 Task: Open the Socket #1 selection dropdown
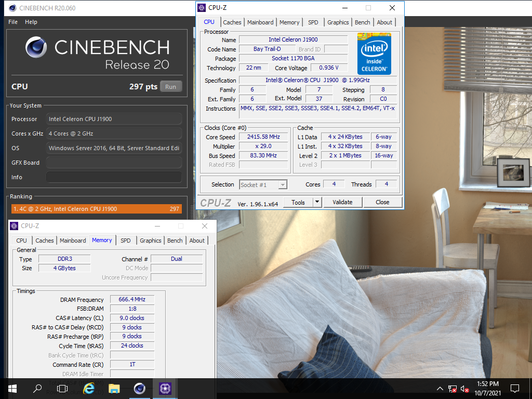pos(263,184)
